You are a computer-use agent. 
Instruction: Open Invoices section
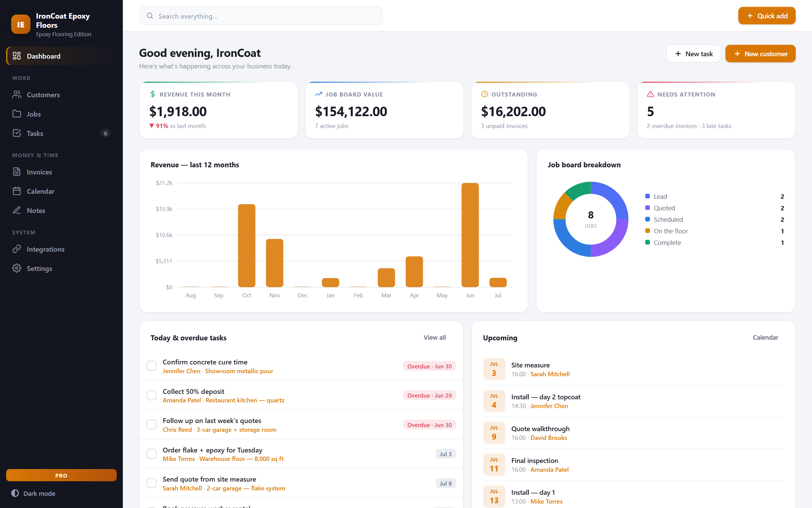tap(61, 172)
